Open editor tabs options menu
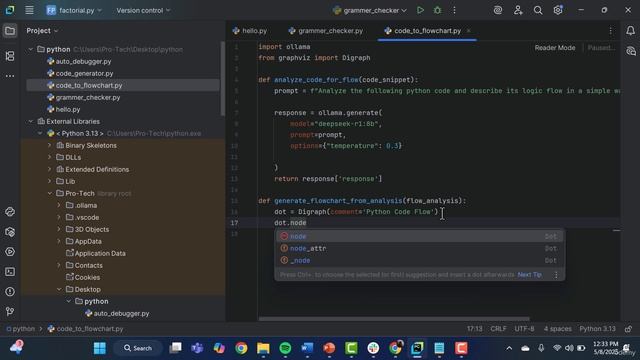This screenshot has width=640, height=360. click(x=611, y=31)
